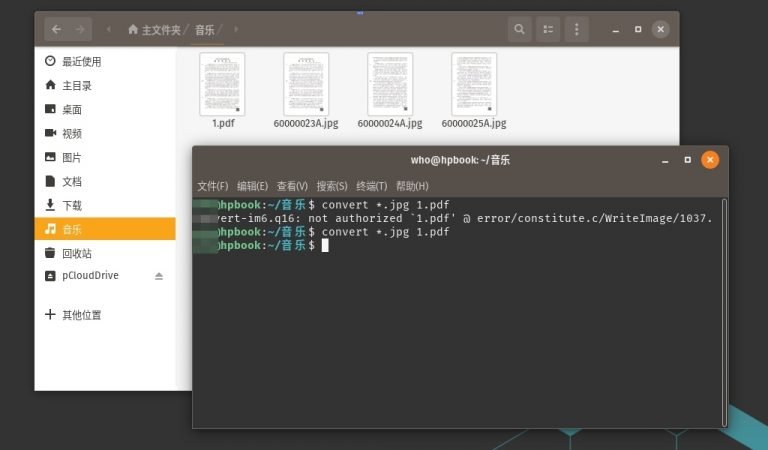Click the 音乐 breadcrumb in path bar
The width and height of the screenshot is (768, 450).
(x=205, y=30)
